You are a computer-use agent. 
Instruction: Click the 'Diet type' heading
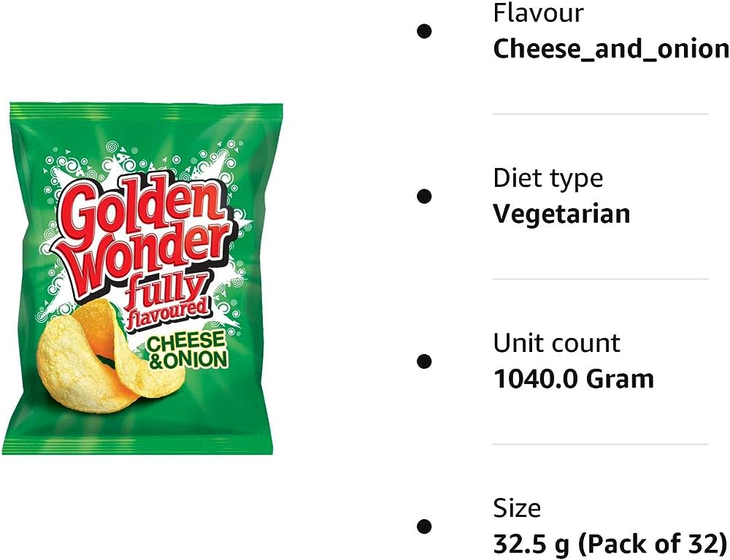tap(548, 178)
